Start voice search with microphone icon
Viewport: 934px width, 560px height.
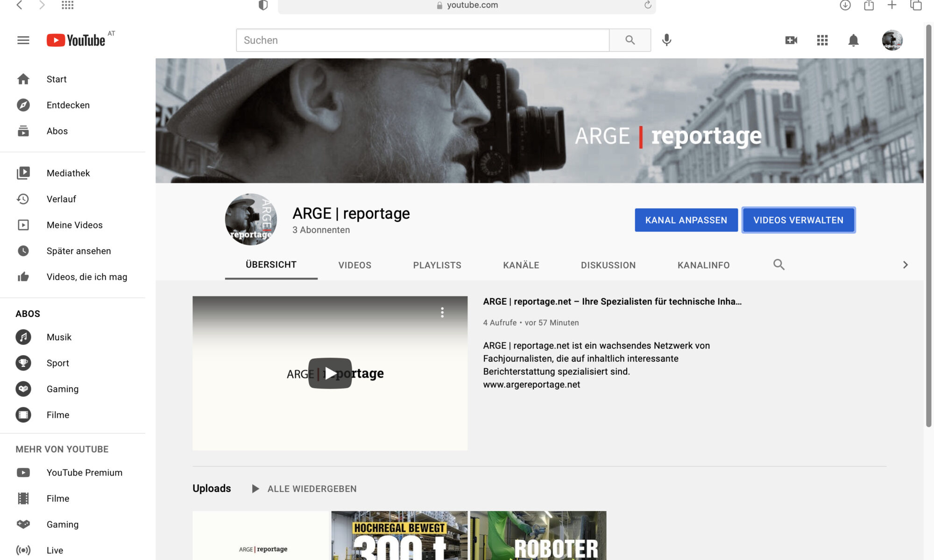(667, 40)
